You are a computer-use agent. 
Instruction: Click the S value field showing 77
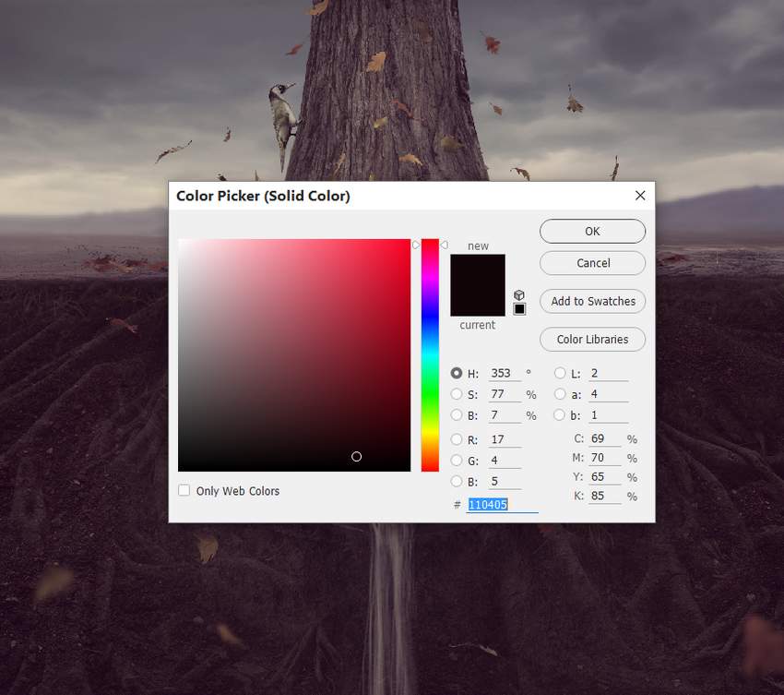(504, 394)
